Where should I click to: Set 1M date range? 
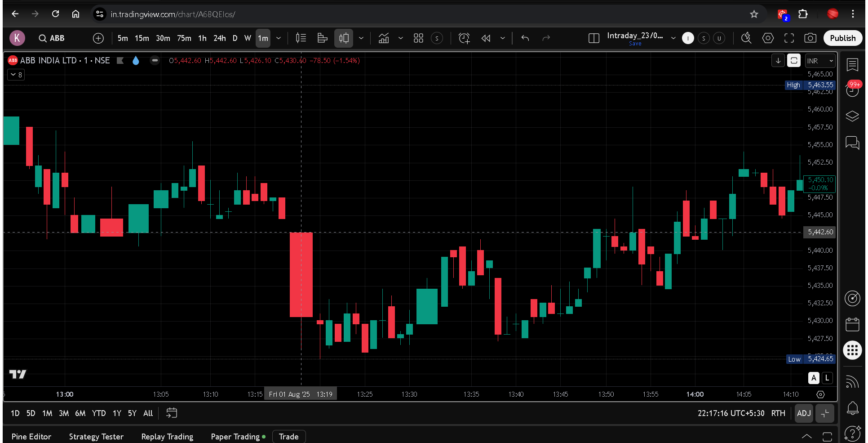[47, 413]
